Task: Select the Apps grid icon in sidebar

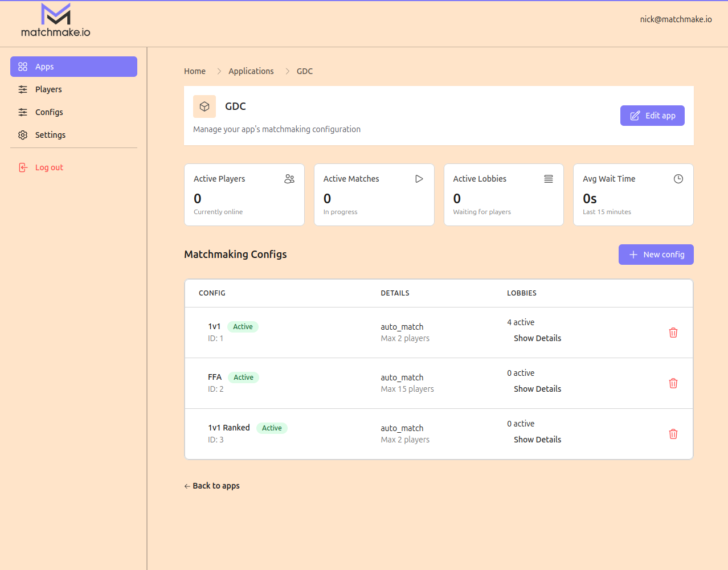Action: 23,67
